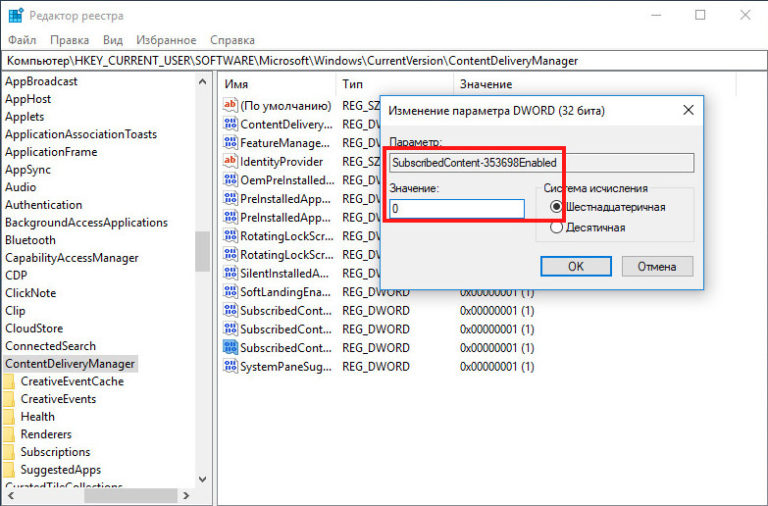Select the Десятичная radio button
The width and height of the screenshot is (768, 506).
coord(556,227)
